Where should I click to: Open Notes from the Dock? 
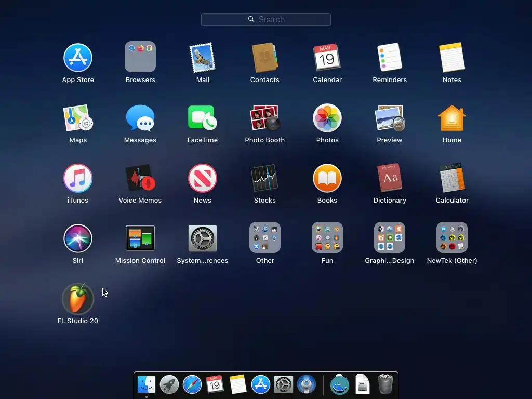coord(237,384)
